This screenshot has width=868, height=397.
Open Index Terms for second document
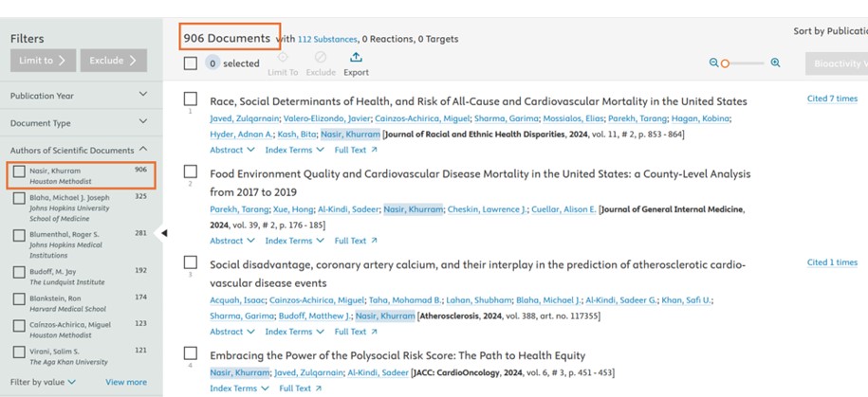point(293,241)
